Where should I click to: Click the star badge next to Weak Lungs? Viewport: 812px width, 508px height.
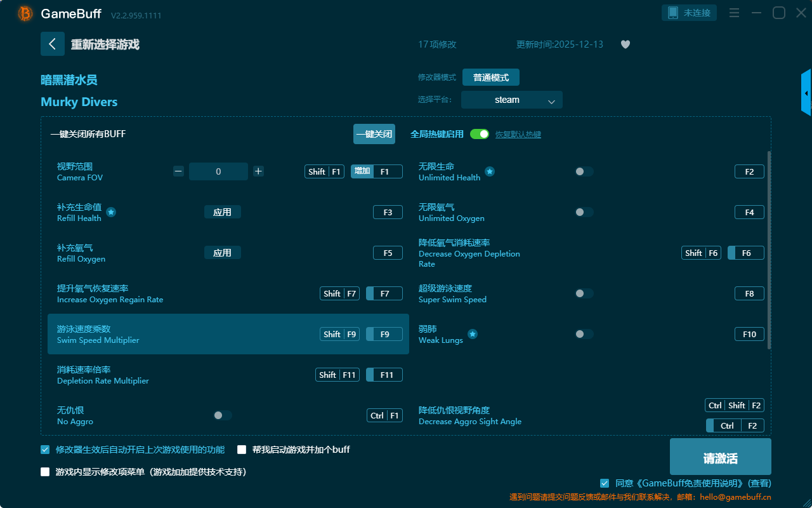click(x=473, y=334)
